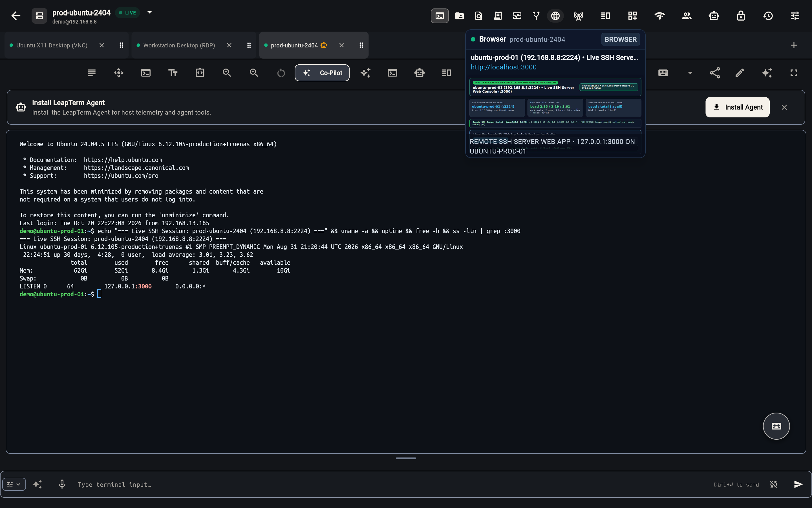Click the reset zoom rotate icon
This screenshot has width=812, height=508.
(x=281, y=73)
